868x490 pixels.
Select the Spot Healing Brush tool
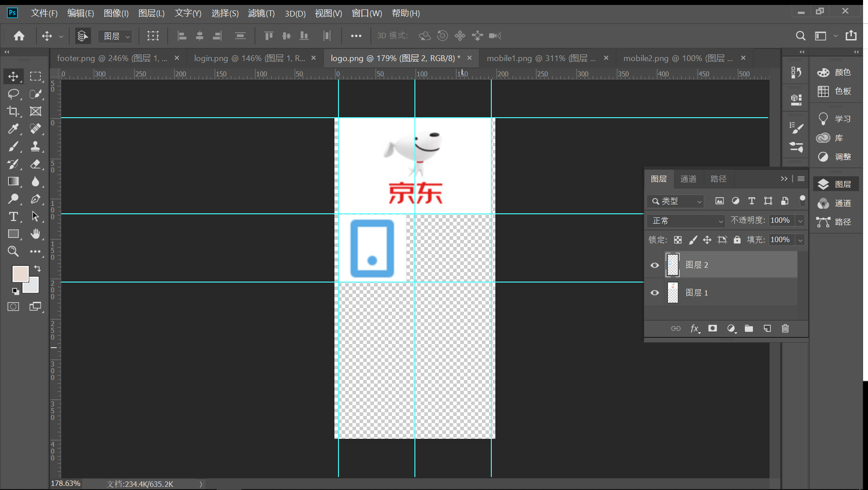coord(36,129)
